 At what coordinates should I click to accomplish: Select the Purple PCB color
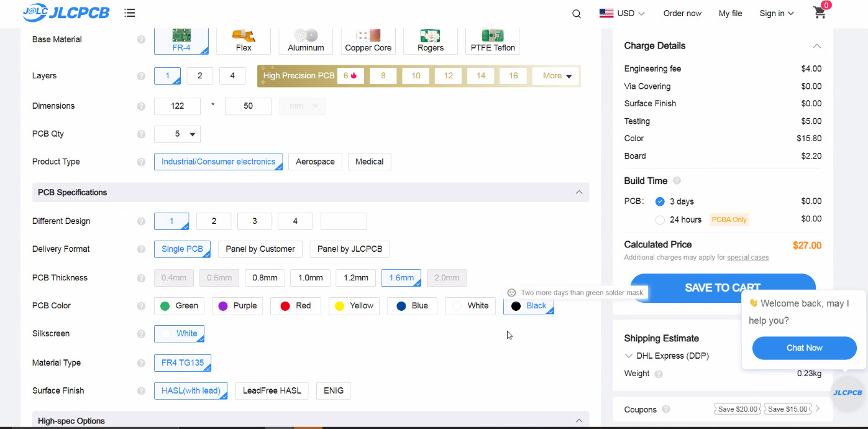(x=237, y=306)
